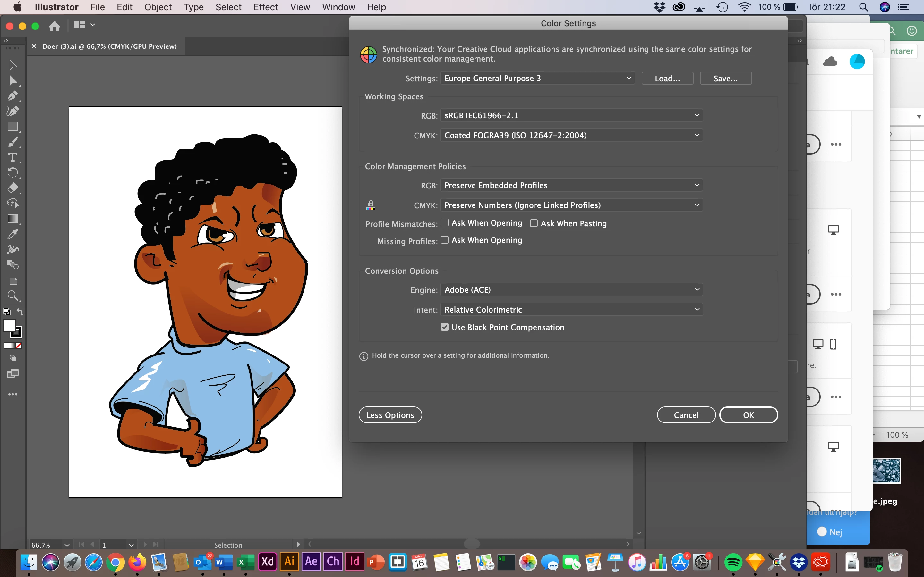Open the Intent dropdown
This screenshot has width=924, height=577.
[x=571, y=309]
